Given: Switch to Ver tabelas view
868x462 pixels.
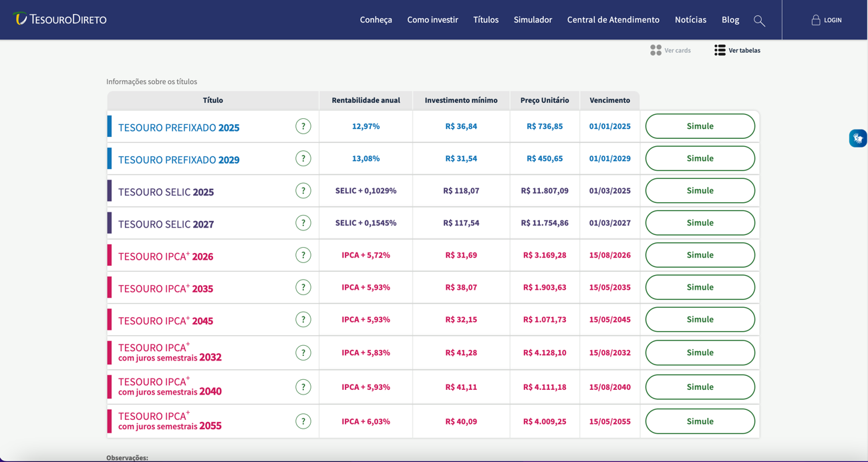Looking at the screenshot, I should (x=737, y=50).
